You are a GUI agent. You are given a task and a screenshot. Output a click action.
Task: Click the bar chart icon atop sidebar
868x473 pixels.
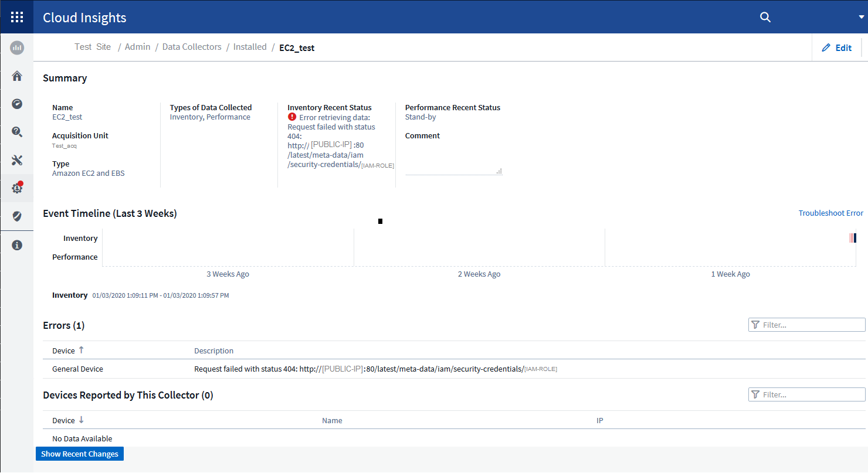click(17, 47)
